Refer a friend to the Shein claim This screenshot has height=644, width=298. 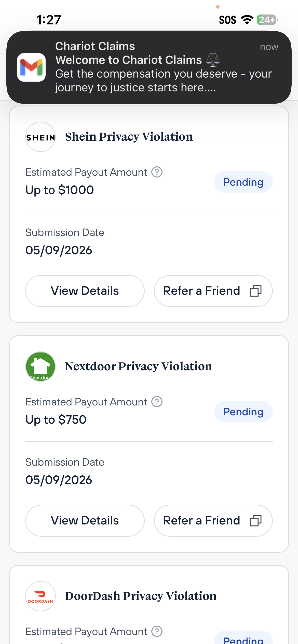(x=213, y=291)
